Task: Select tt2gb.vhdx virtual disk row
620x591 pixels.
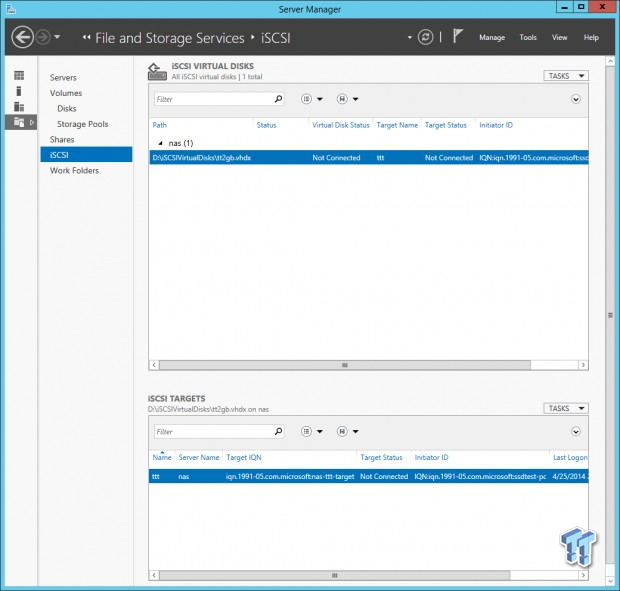Action: click(369, 158)
